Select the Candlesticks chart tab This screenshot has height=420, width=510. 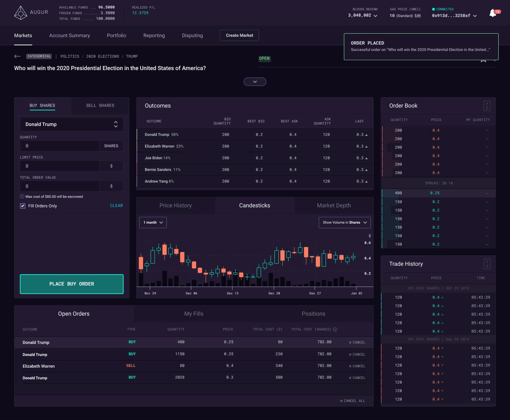point(255,206)
